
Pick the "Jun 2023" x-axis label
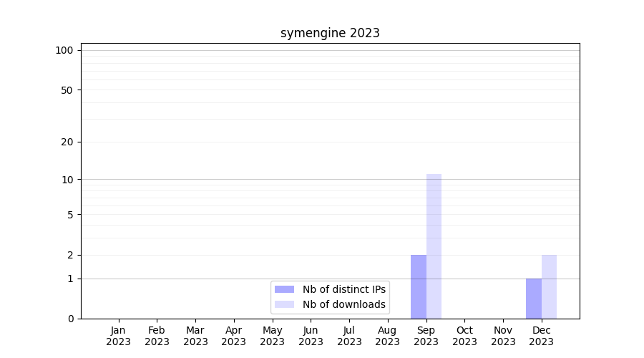[311, 336]
